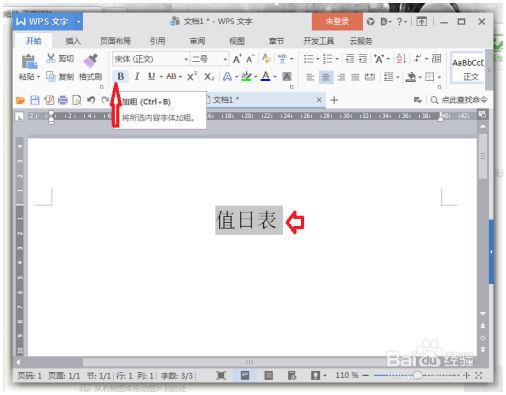The image size is (506, 395).
Task: Open the 页面布局 tab
Action: tap(115, 41)
